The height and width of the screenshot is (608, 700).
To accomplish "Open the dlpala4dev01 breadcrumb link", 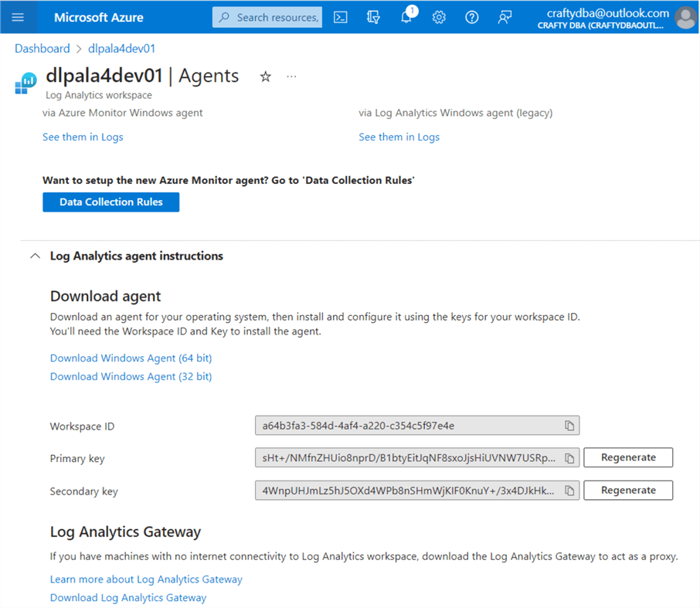I will [x=121, y=48].
